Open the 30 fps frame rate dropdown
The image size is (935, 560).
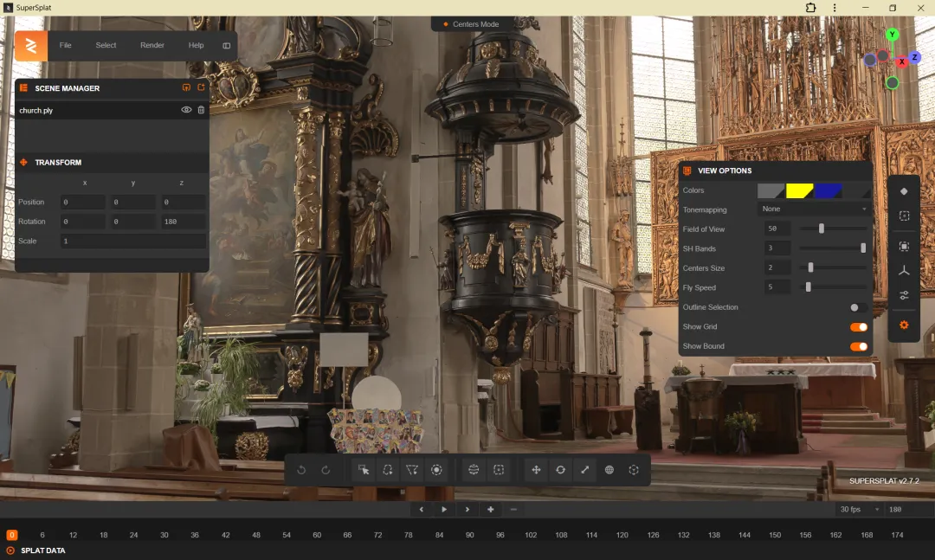coord(860,509)
